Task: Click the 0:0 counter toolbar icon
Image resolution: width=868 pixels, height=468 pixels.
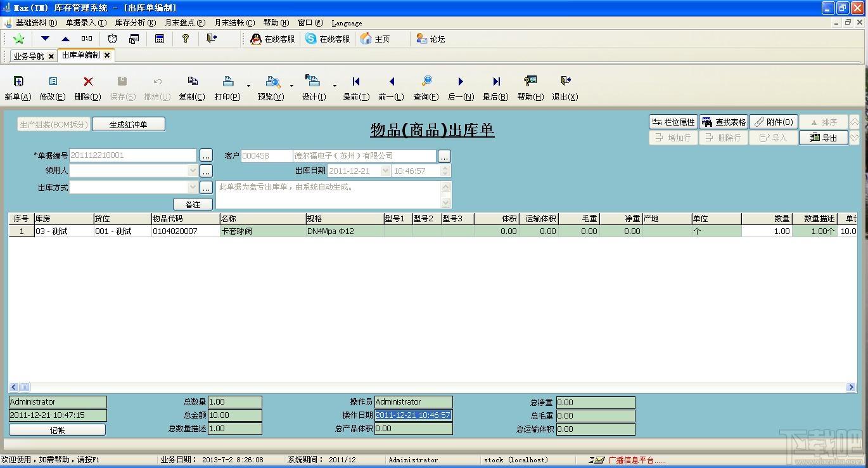Action: coord(87,39)
